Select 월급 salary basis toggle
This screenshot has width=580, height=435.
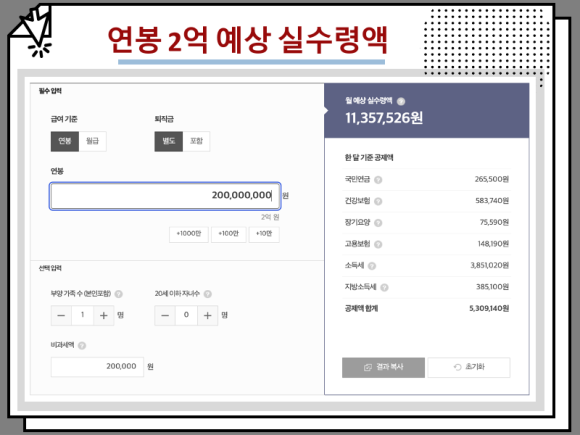coord(92,141)
